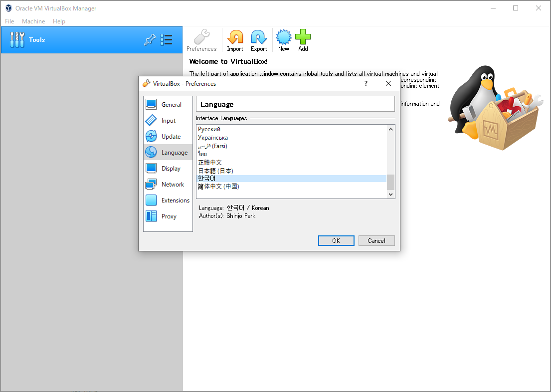
Task: Minimize the VirtualBox Manager window
Action: click(493, 8)
